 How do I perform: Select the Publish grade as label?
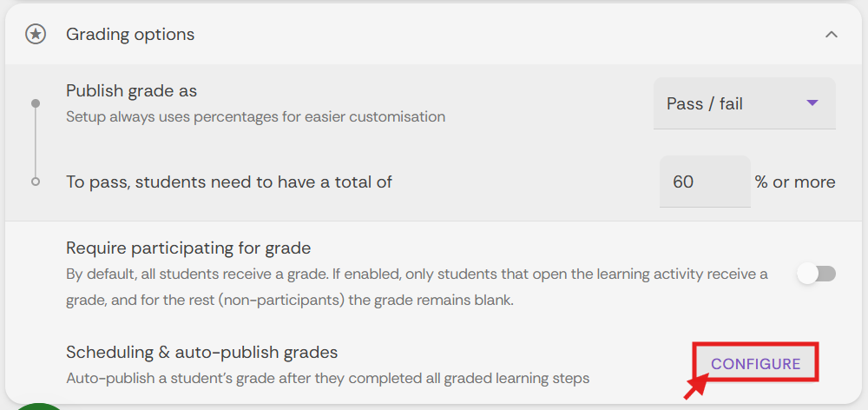click(131, 91)
